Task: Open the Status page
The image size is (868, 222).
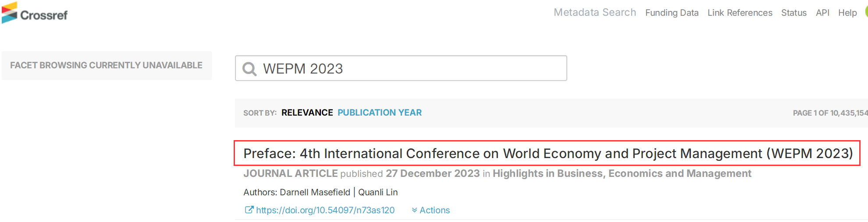Action: pyautogui.click(x=793, y=13)
